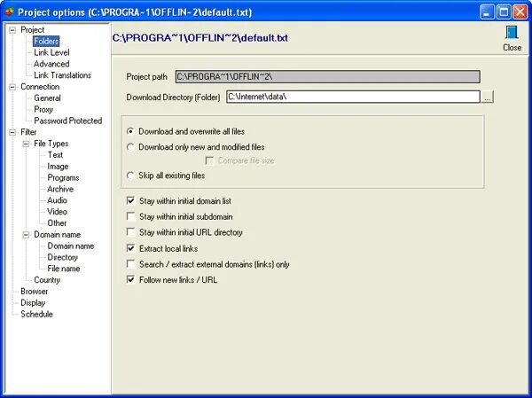532x398 pixels.
Task: Collapse the Domain name parent node
Action: (26, 235)
